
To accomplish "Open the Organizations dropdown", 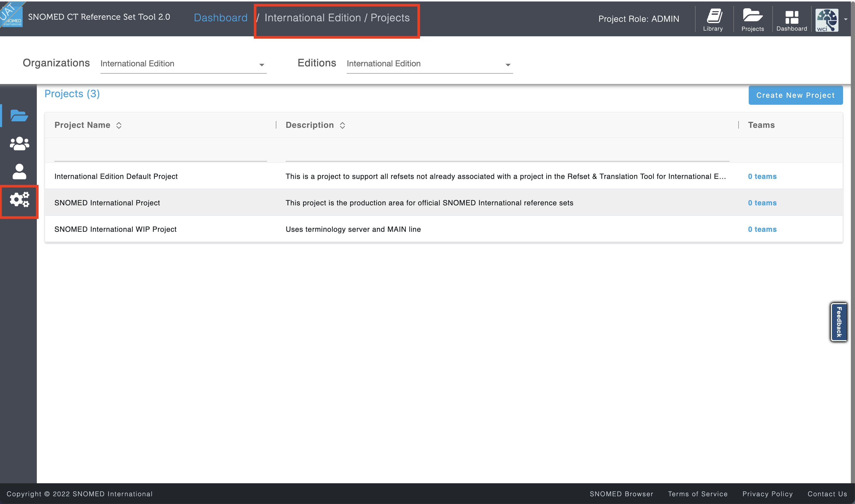I will (x=183, y=64).
